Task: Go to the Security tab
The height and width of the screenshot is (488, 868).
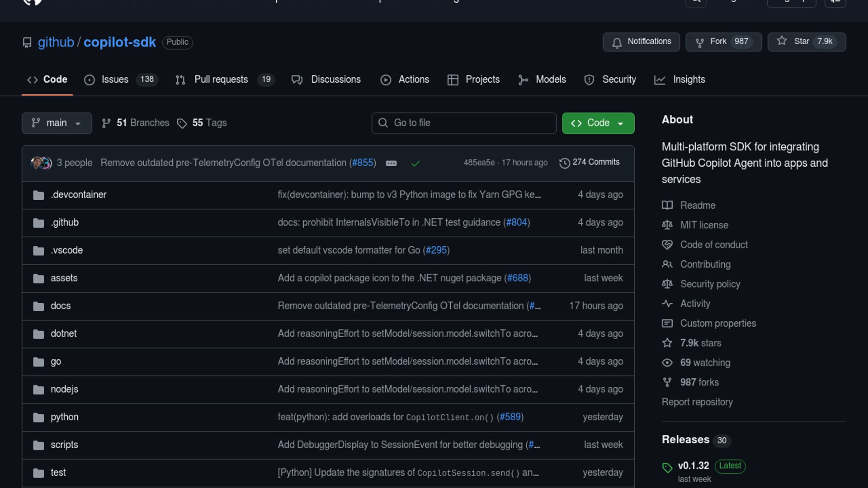Action: click(618, 80)
